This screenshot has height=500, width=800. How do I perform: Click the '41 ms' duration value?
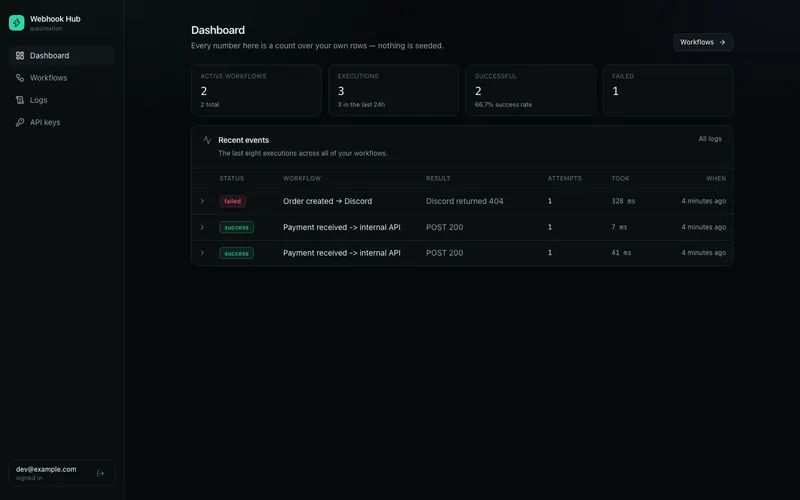621,253
